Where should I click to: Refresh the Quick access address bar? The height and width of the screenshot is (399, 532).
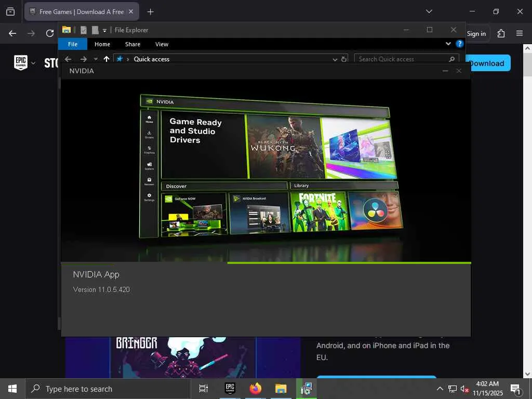click(x=344, y=59)
